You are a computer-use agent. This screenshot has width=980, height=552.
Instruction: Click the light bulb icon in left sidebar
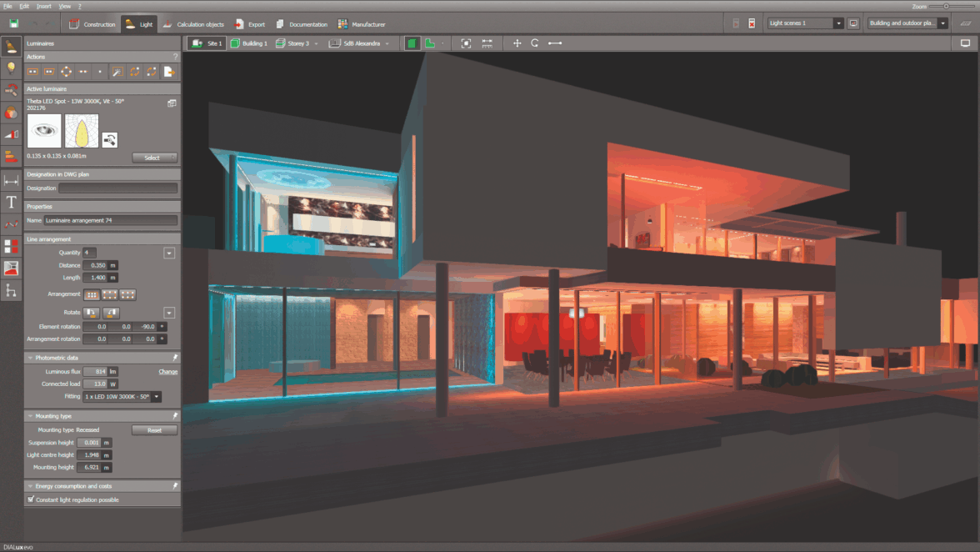click(11, 68)
